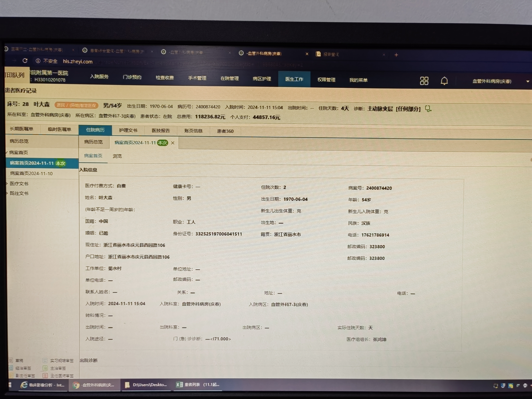Switch to 浏览 view tab
This screenshot has width=532, height=399.
coord(117,156)
